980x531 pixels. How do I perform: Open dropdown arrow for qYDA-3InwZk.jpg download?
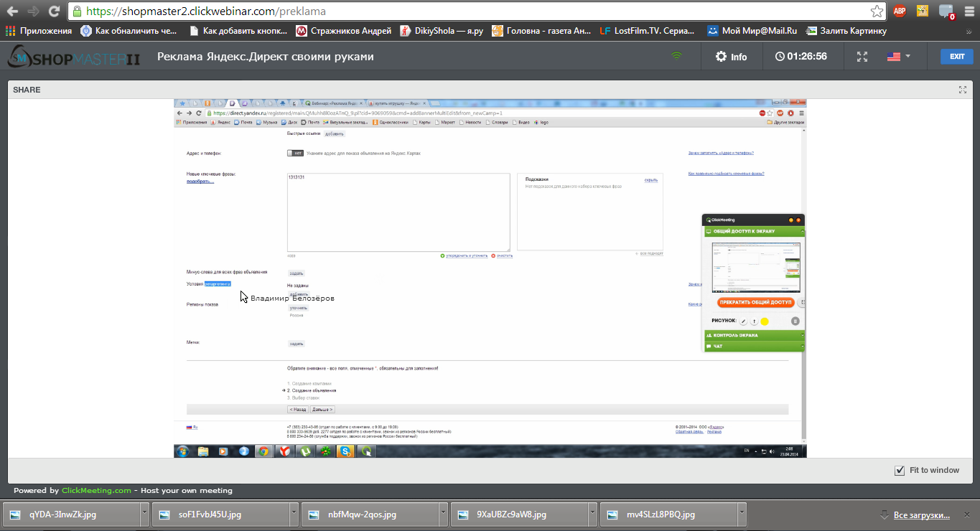(x=144, y=514)
